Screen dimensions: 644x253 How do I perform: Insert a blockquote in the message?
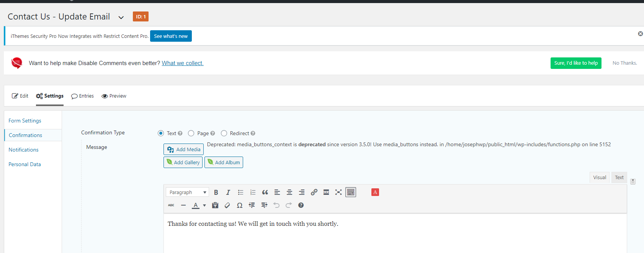(x=265, y=193)
